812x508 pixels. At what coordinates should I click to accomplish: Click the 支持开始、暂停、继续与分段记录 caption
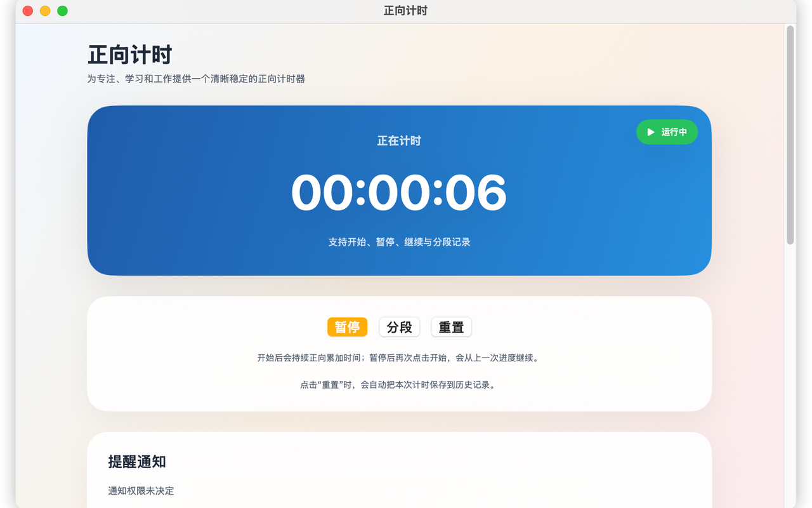click(399, 242)
